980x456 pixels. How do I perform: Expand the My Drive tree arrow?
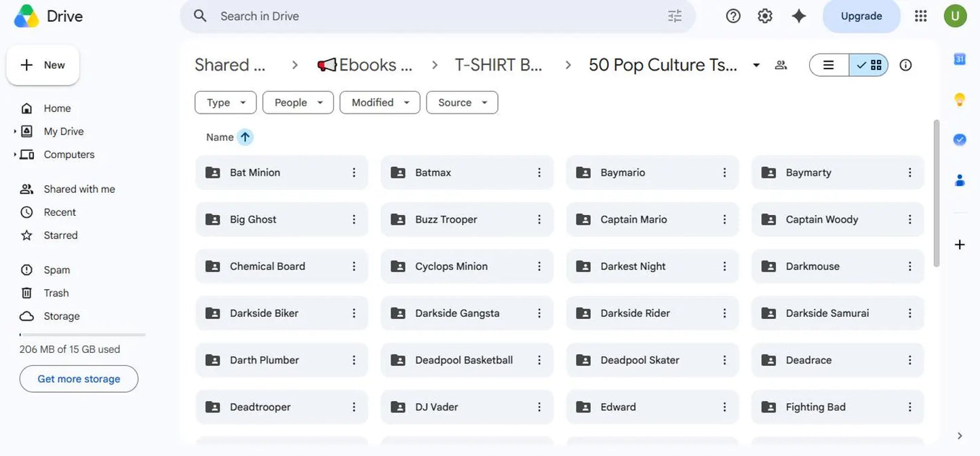click(x=15, y=132)
